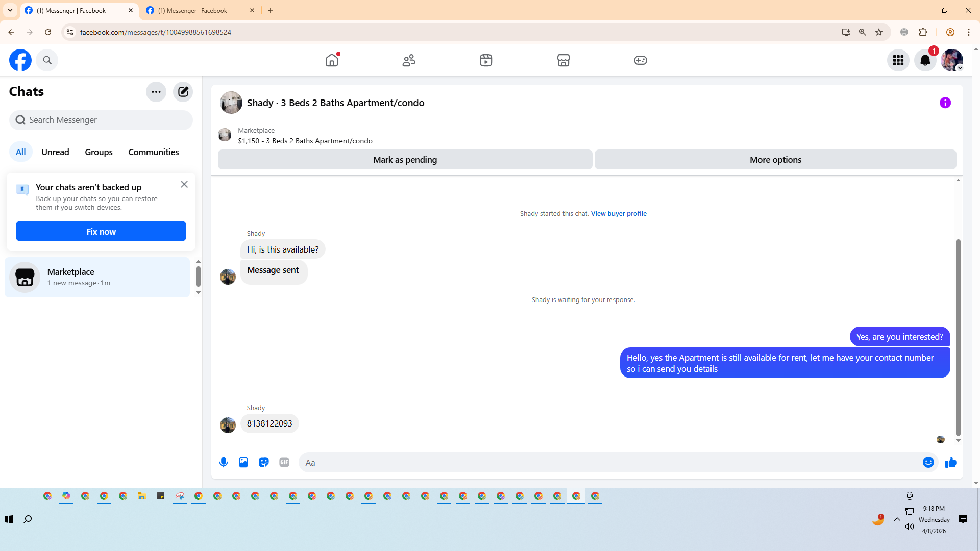Choose an emoji via smiley icon
The height and width of the screenshot is (551, 980).
click(x=928, y=462)
